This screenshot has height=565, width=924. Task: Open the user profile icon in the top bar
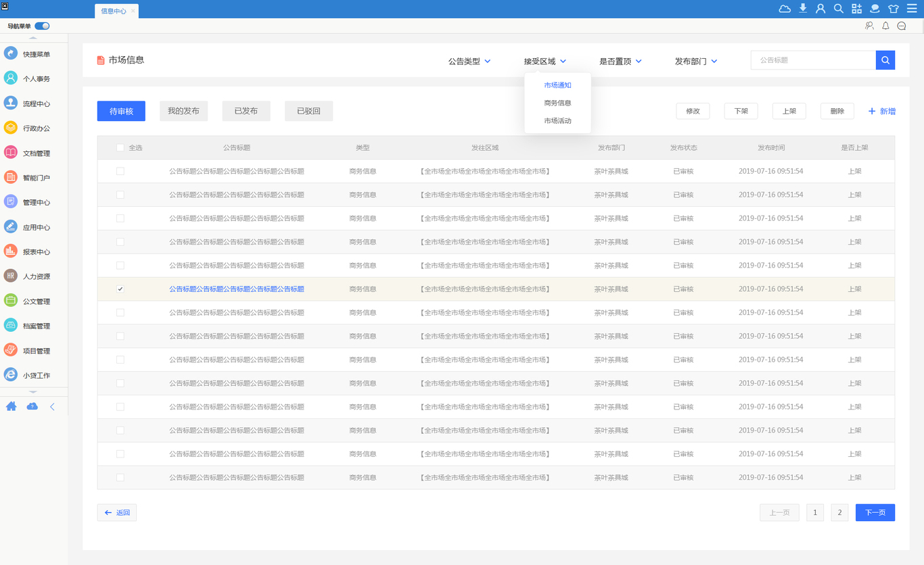(x=821, y=9)
